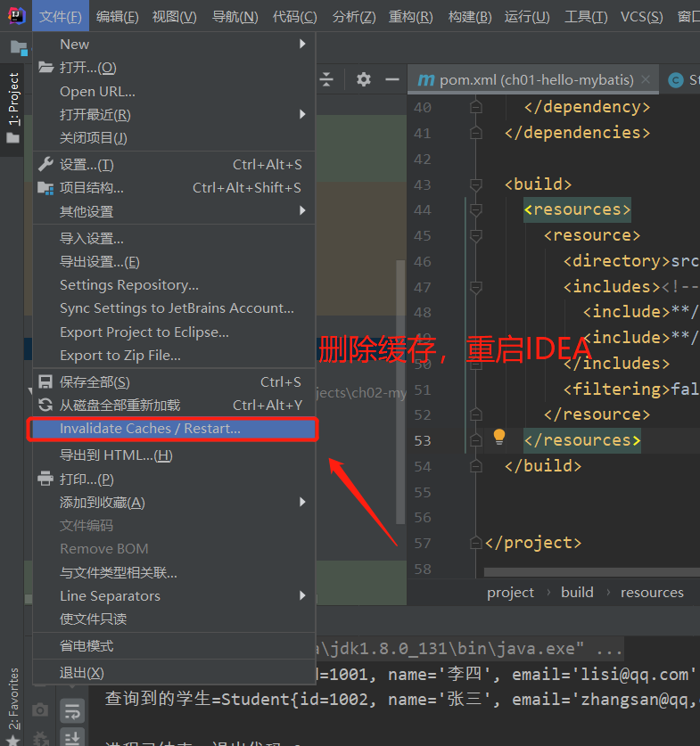Expand the 添加到收藏(A) submenu

[174, 503]
